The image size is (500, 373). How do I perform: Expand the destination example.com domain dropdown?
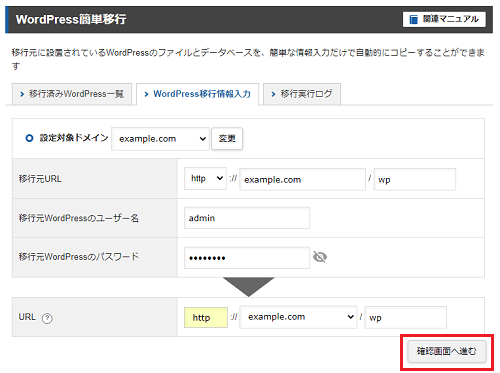click(298, 317)
